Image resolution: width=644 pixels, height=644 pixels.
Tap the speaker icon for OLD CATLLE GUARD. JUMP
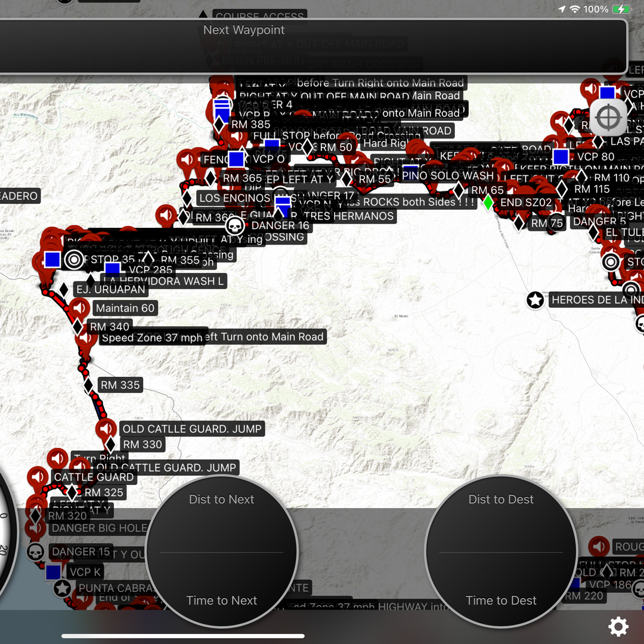tap(106, 428)
